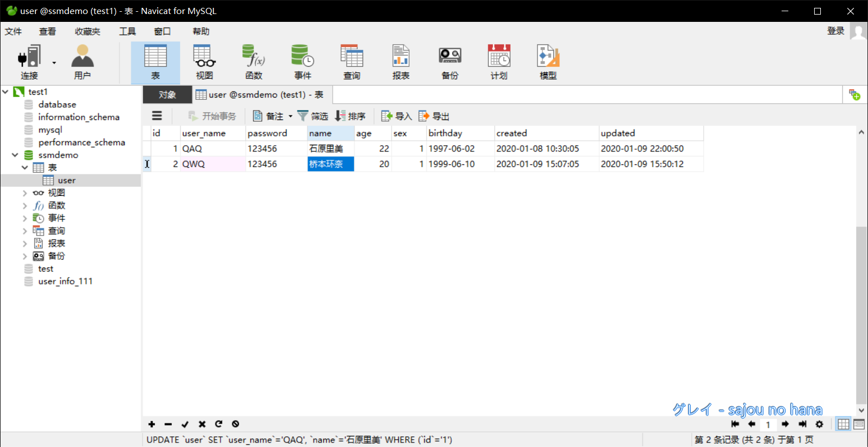
Task: Expand the 视图 tree node
Action: [25, 193]
